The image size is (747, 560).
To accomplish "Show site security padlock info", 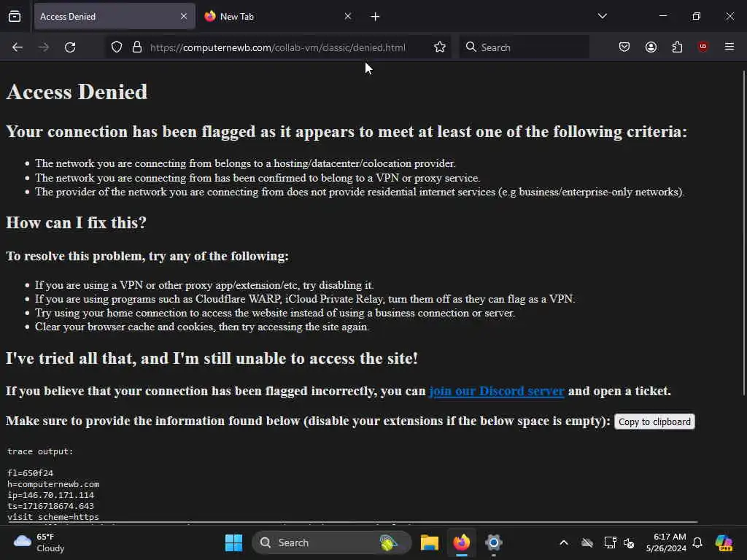I will click(x=137, y=47).
